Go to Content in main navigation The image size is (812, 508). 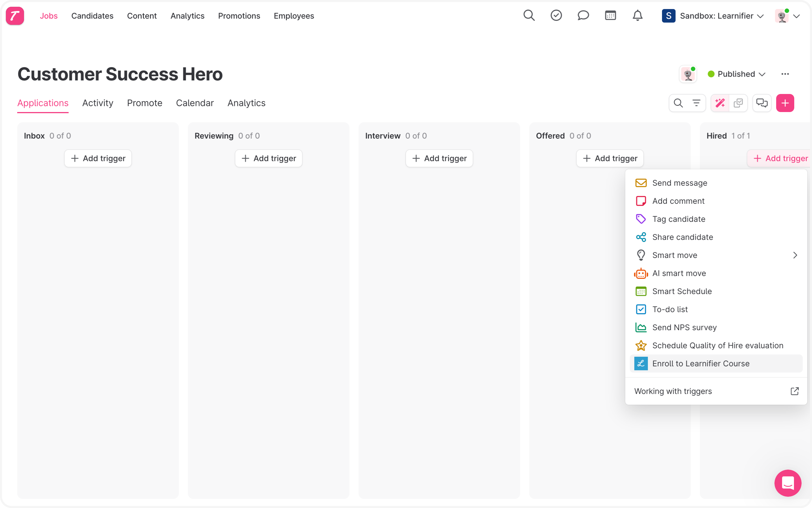(x=142, y=16)
